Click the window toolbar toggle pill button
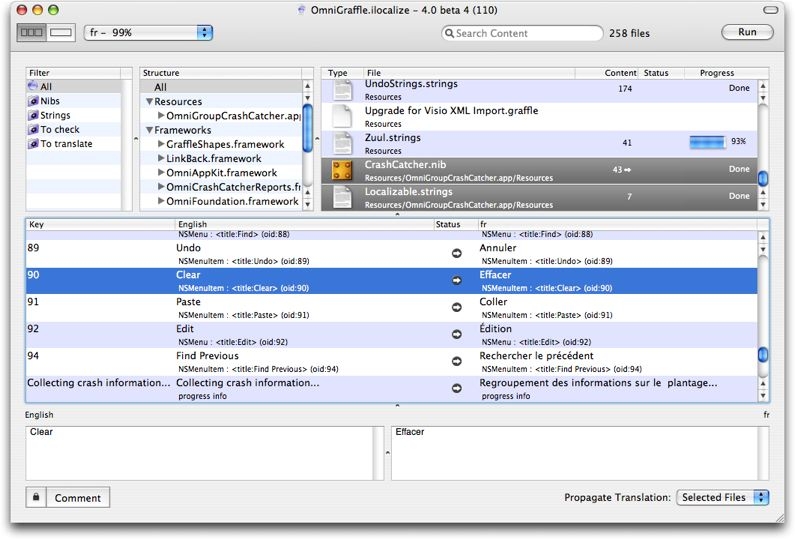This screenshot has width=795, height=540. tap(770, 10)
